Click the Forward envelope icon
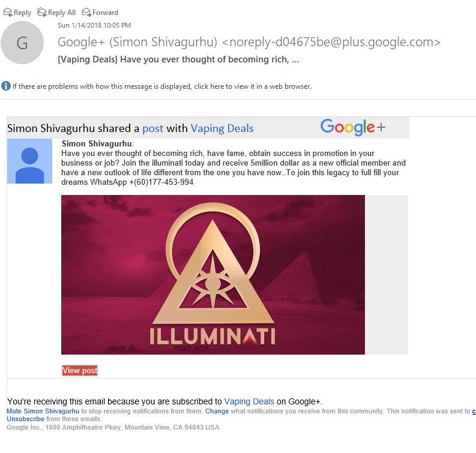 [x=86, y=12]
